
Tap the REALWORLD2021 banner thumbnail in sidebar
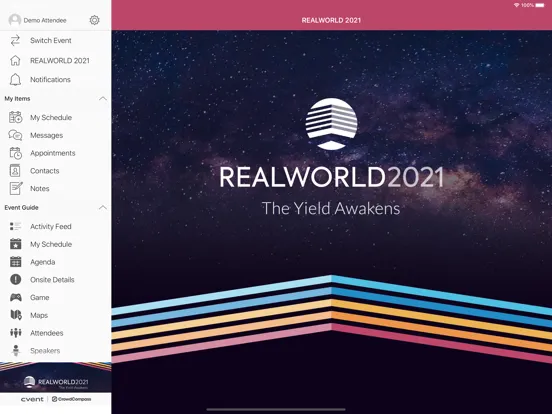[x=56, y=377]
